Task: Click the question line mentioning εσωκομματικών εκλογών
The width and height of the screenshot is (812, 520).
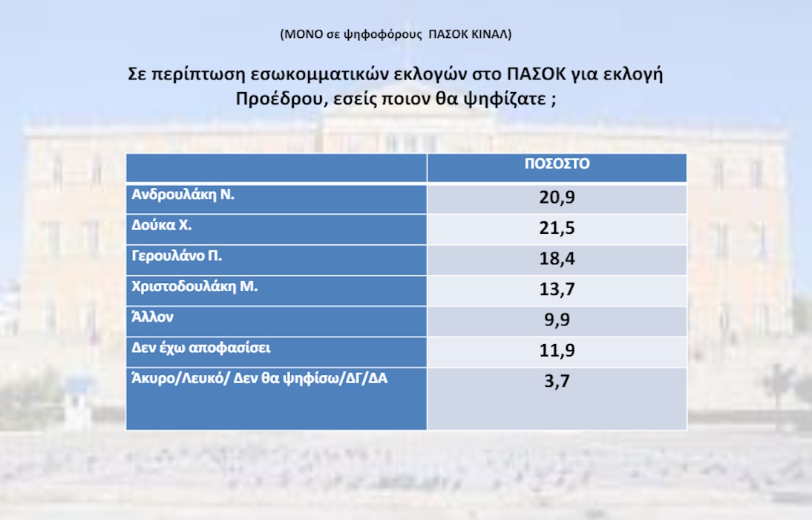Action: [396, 74]
